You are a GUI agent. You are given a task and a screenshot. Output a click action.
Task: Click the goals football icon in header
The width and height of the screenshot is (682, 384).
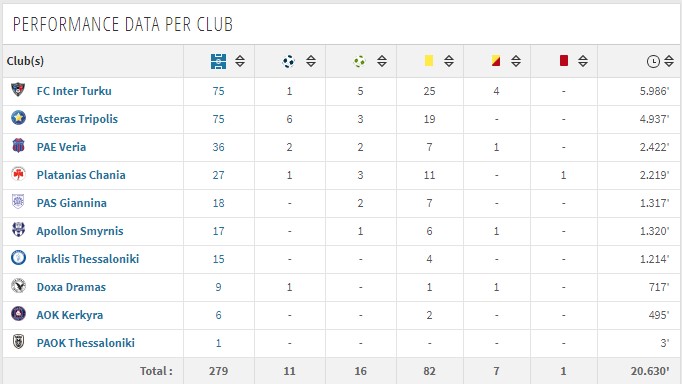tap(288, 61)
